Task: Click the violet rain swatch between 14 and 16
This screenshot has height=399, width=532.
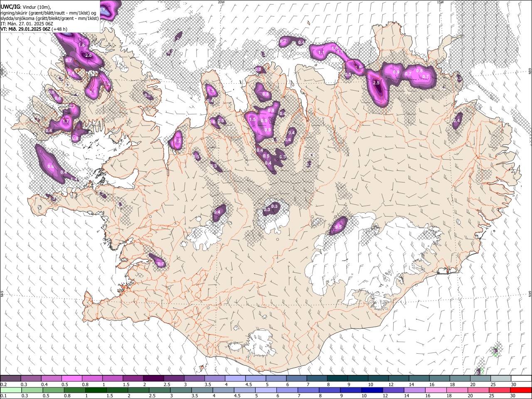Action: (415, 390)
